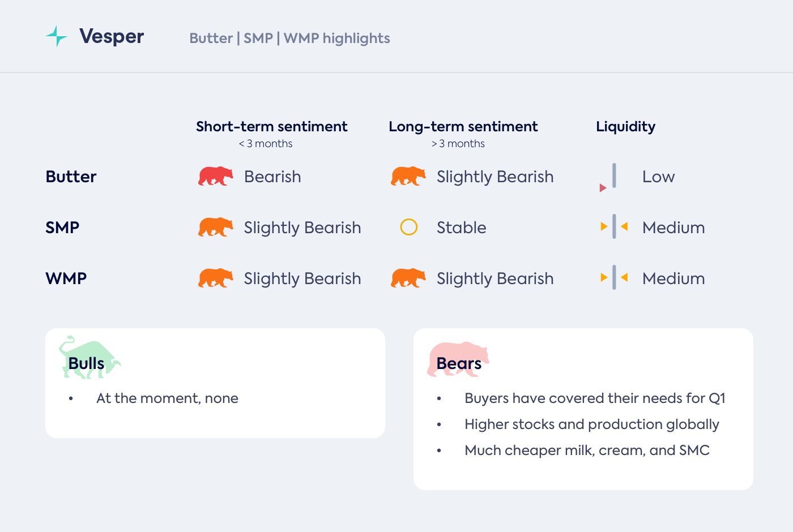Click the Butter low liquidity indicator icon
Viewport: 793px width, 532px height.
coord(611,178)
